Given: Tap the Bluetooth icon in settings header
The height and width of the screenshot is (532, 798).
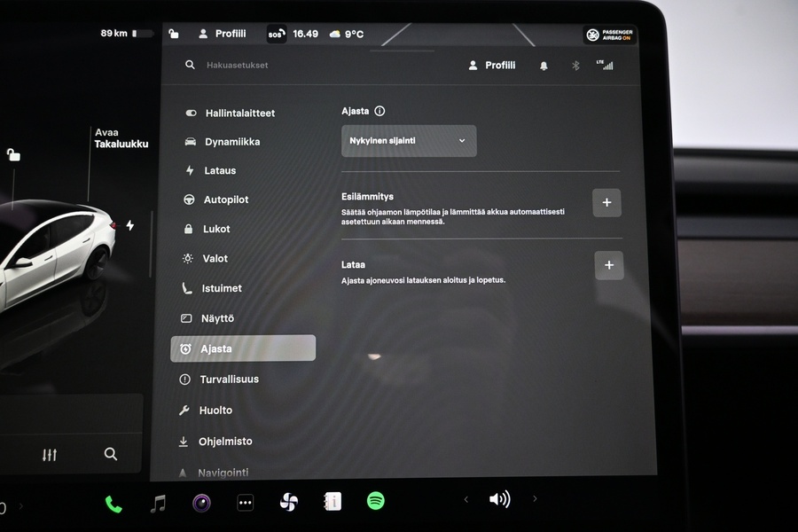Looking at the screenshot, I should (x=575, y=66).
